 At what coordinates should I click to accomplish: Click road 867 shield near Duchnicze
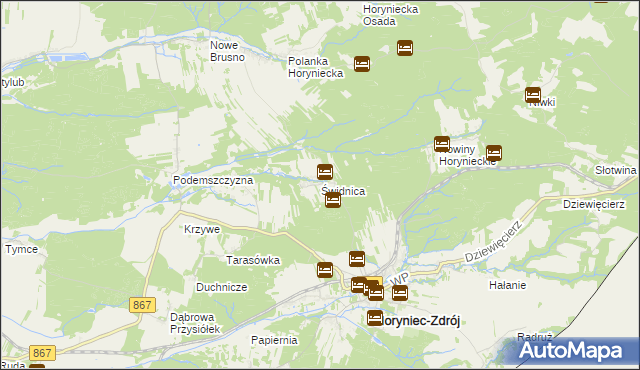[x=142, y=305]
